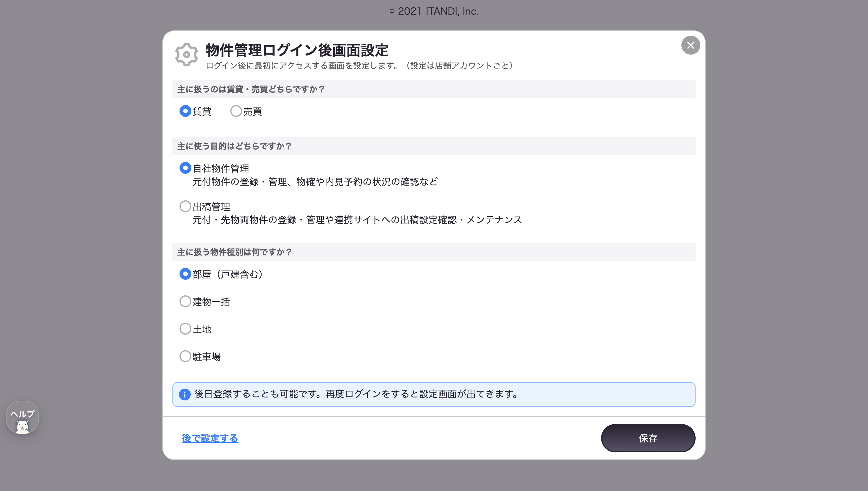
Task: Choose 出稿管理 as main purpose
Action: (185, 206)
